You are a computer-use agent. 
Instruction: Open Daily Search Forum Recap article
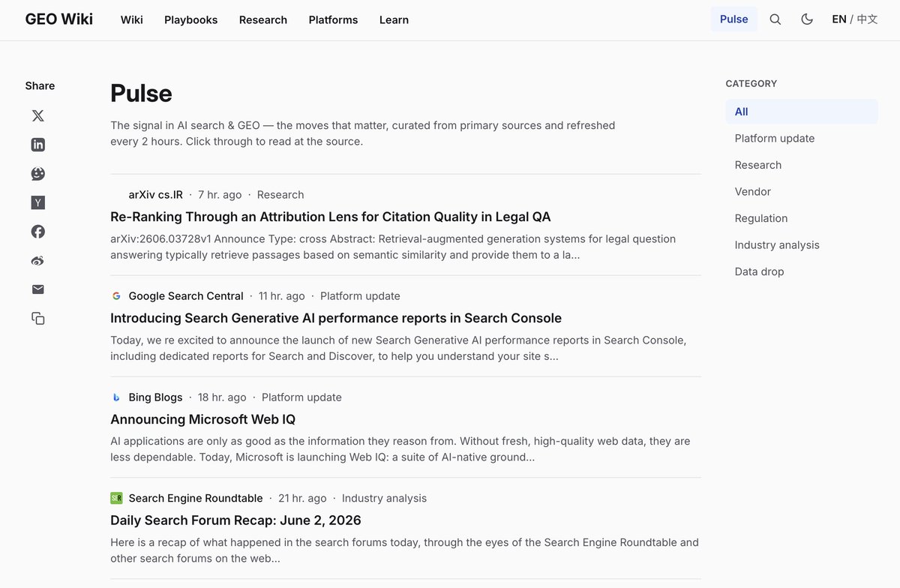coord(235,520)
